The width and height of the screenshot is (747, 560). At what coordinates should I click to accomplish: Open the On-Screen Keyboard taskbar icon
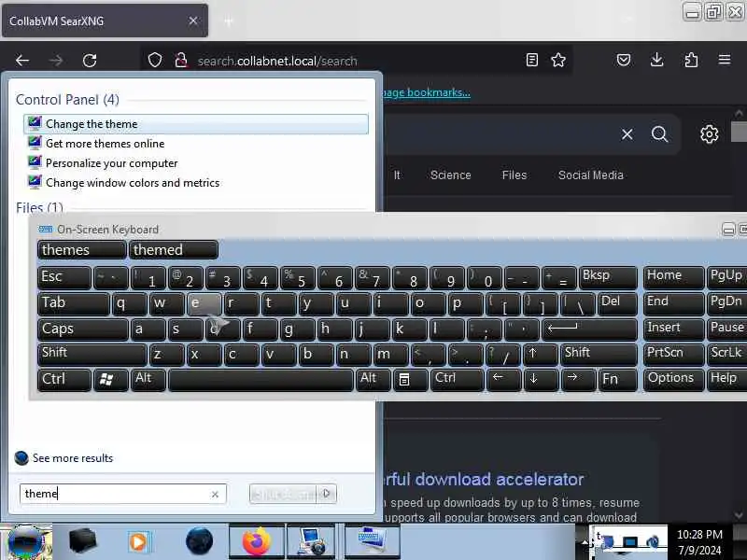point(372,542)
